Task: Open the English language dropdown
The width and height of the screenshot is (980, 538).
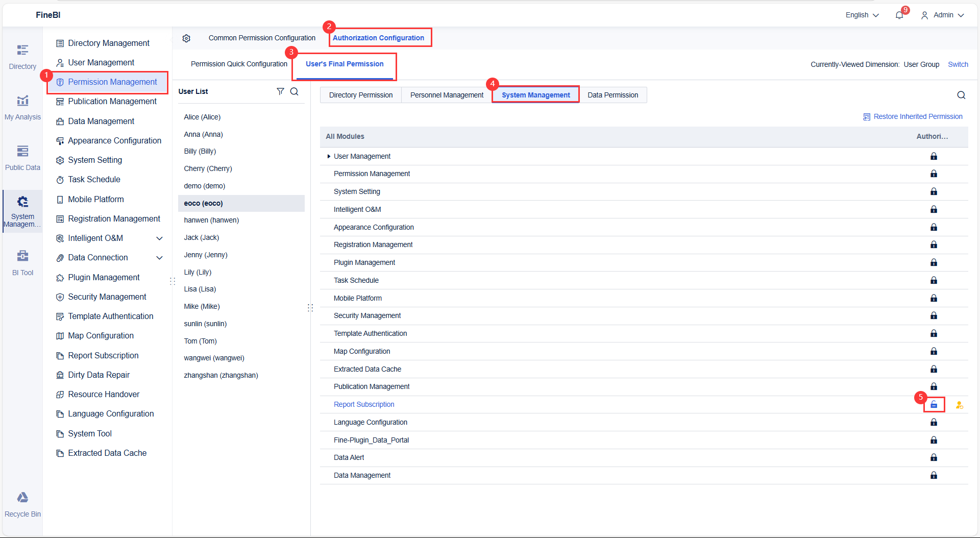Action: (862, 15)
